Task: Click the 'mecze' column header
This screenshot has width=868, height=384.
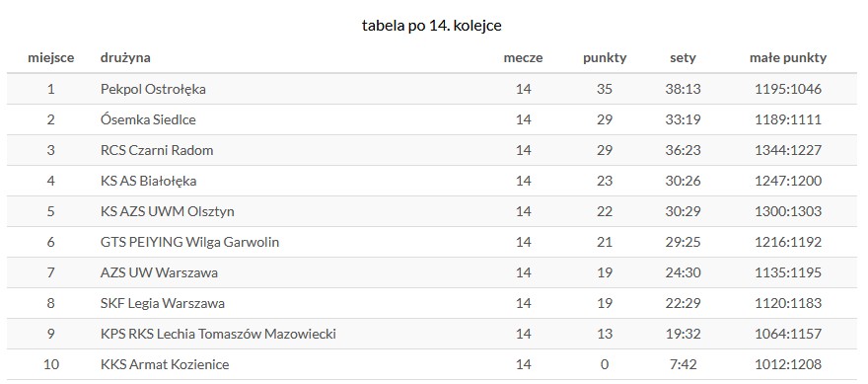Action: tap(523, 57)
